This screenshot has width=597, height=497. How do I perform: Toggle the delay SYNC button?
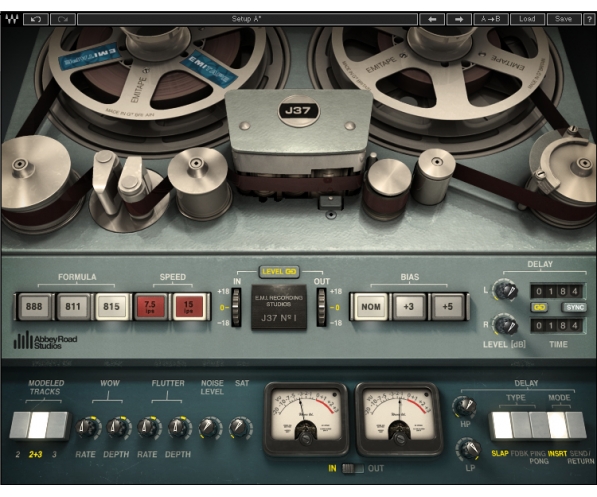point(574,307)
